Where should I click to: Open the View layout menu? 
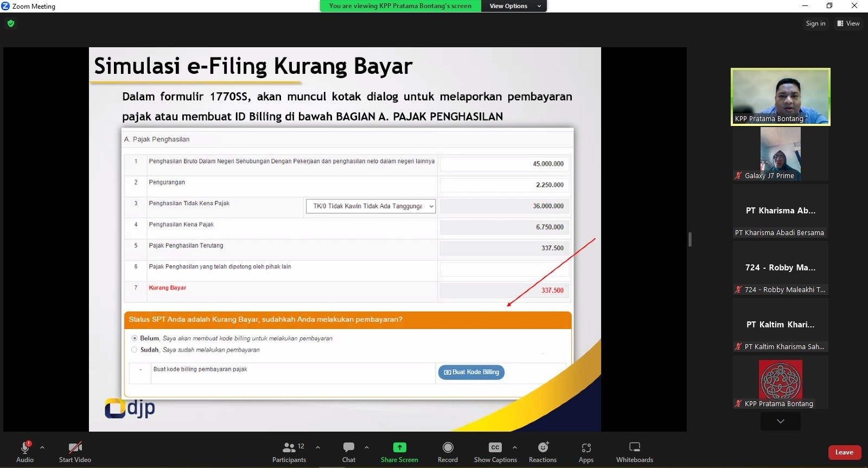tap(848, 23)
